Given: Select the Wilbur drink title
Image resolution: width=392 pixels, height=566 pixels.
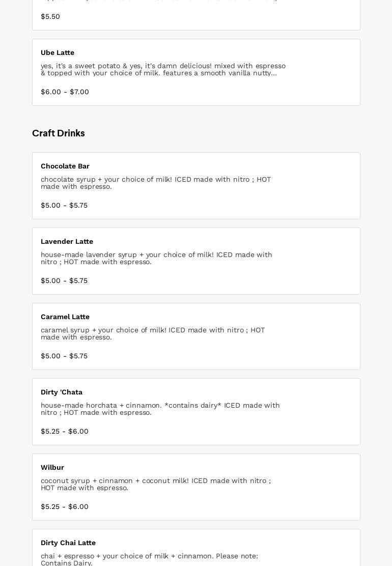Looking at the screenshot, I should pyautogui.click(x=52, y=468).
